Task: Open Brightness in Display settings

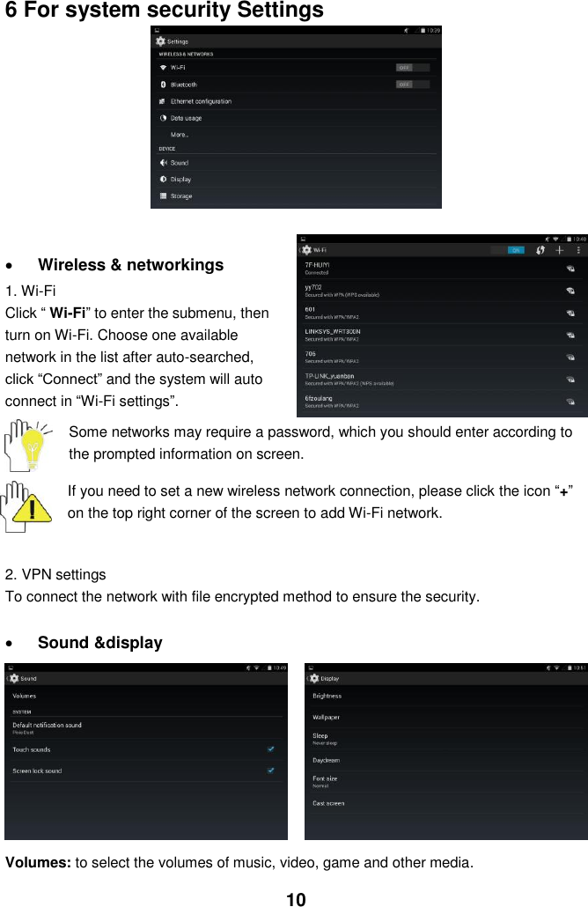Action: (x=445, y=696)
